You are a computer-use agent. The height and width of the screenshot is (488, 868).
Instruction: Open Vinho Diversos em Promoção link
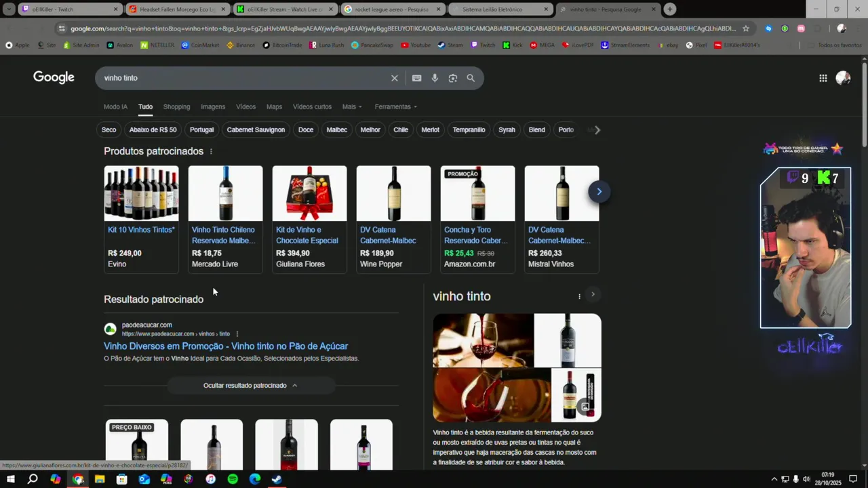(226, 346)
